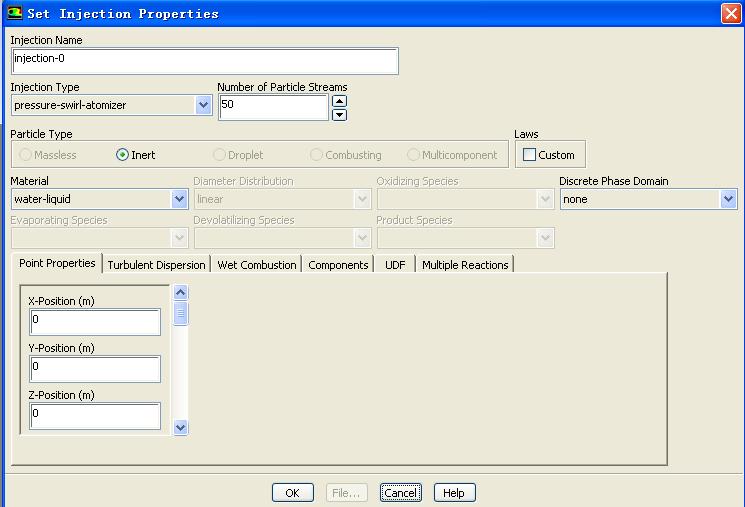Screen dimensions: 745x507
Task: Select the Inert particle type
Action: 123,155
